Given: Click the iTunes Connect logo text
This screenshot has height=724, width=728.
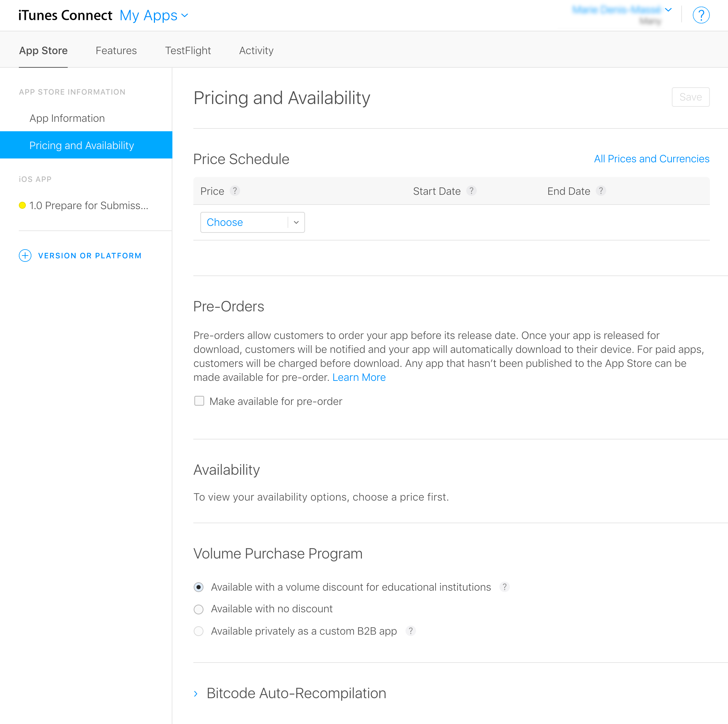Looking at the screenshot, I should coord(65,15).
